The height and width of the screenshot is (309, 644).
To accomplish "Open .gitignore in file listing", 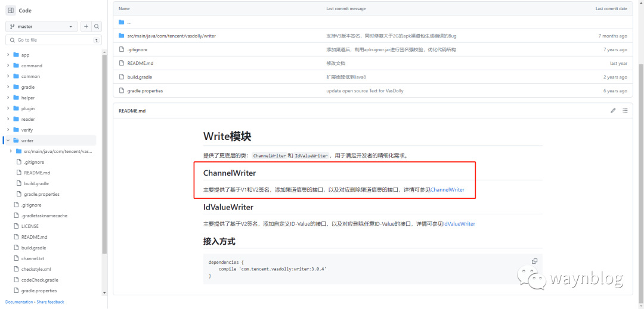I will coord(137,49).
